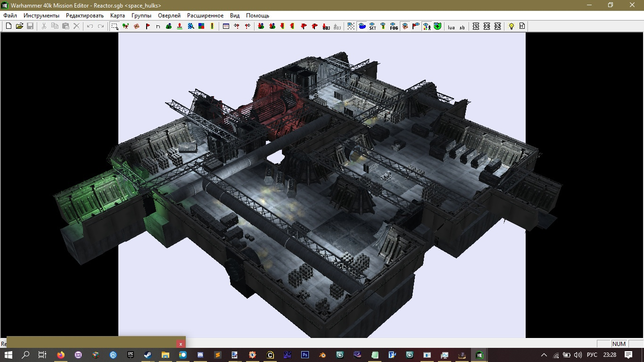Click the FOG toolbar button
The width and height of the screenshot is (644, 362).
[x=394, y=26]
